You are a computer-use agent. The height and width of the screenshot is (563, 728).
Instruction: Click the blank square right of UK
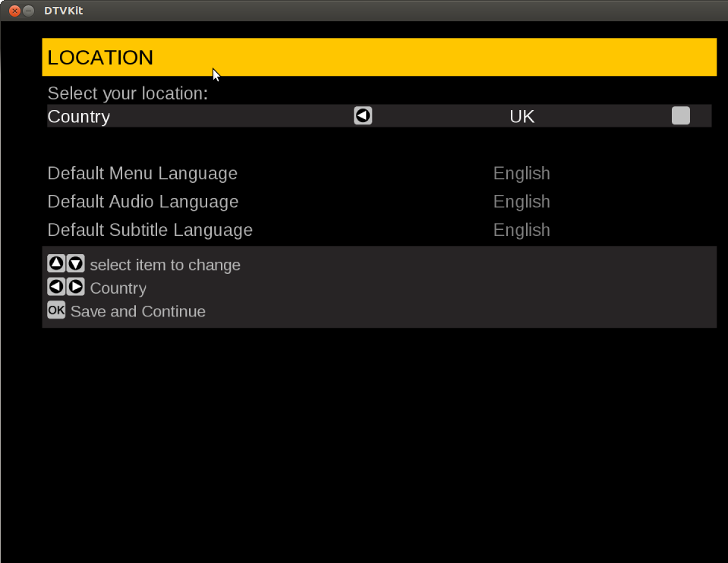(x=681, y=116)
